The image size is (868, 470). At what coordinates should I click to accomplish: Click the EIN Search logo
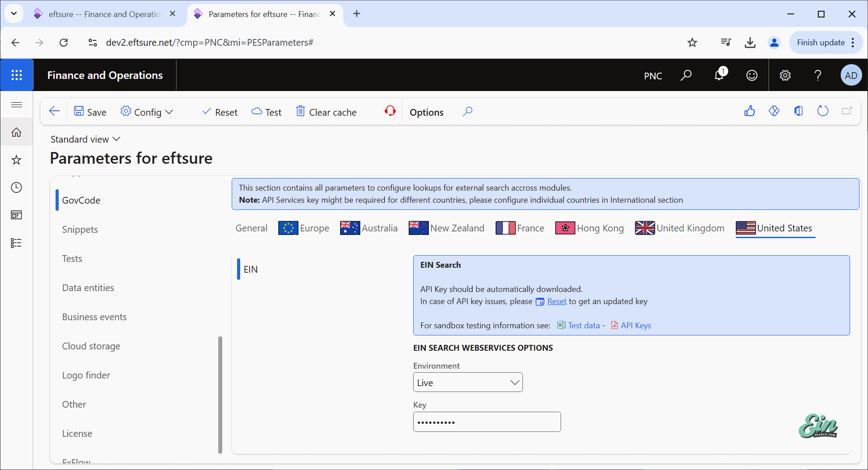[x=818, y=426]
